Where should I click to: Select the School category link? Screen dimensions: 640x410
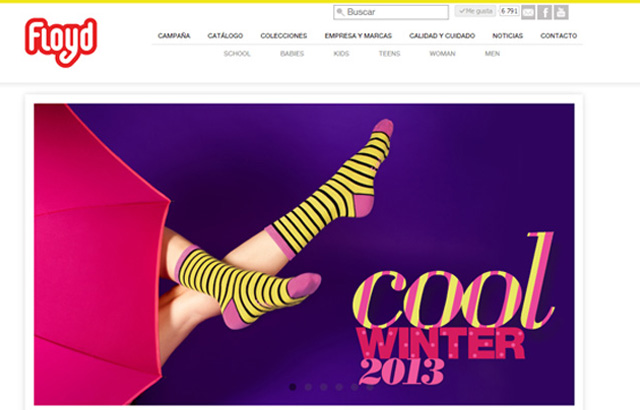237,53
